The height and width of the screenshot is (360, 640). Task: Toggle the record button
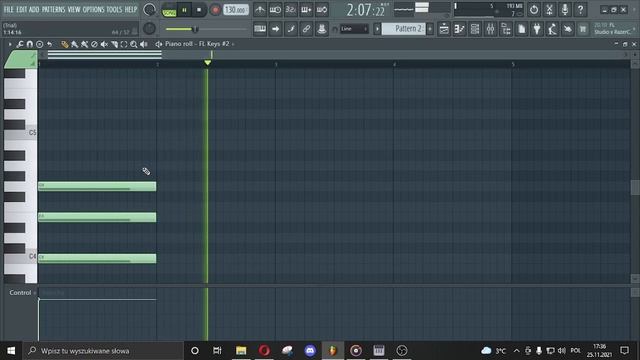click(x=215, y=10)
